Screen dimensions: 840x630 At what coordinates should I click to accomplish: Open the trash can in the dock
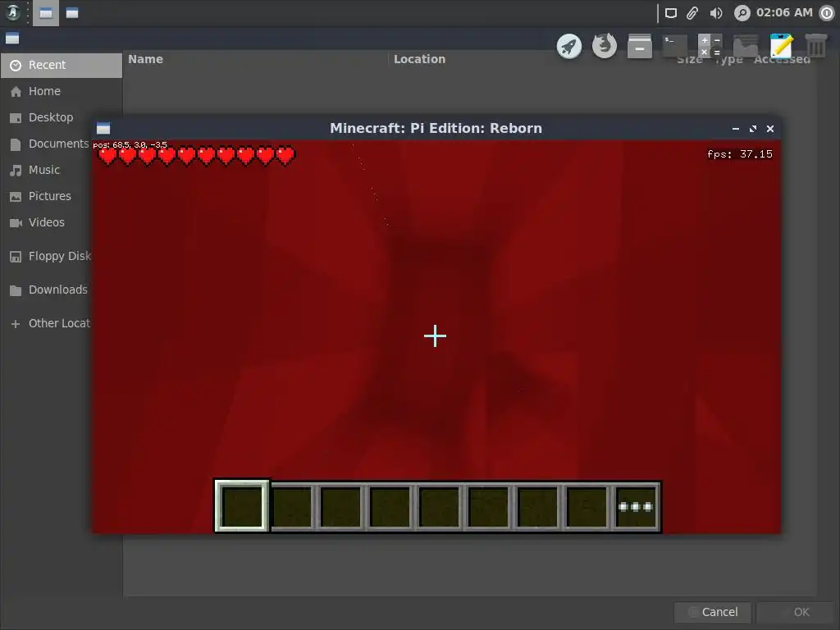coord(816,46)
